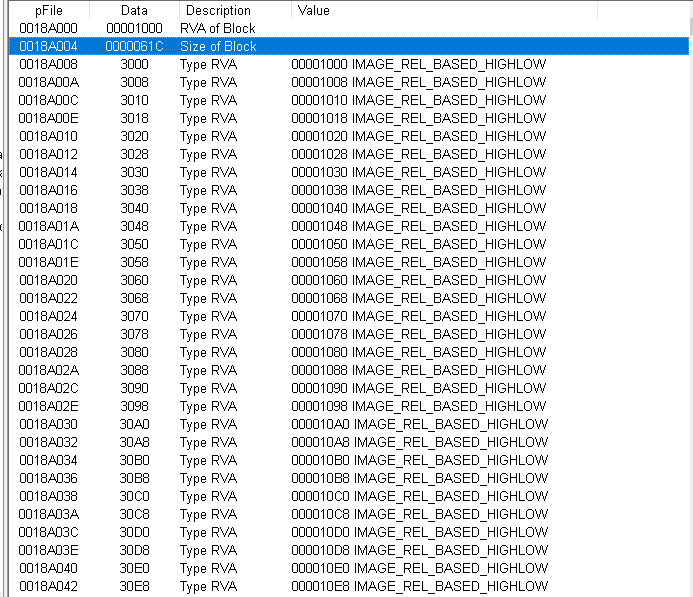Click the Value column header
Screen dimensions: 693x597
[444, 10]
